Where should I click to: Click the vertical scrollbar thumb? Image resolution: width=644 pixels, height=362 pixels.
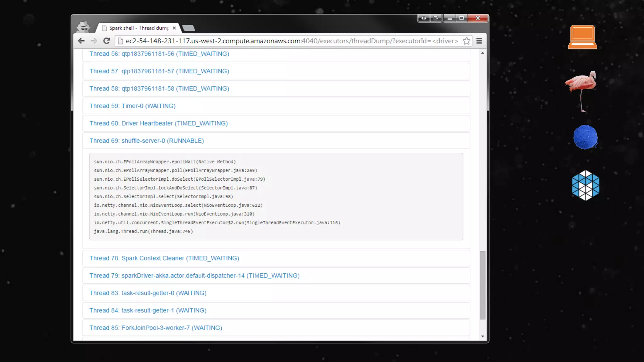(x=482, y=285)
